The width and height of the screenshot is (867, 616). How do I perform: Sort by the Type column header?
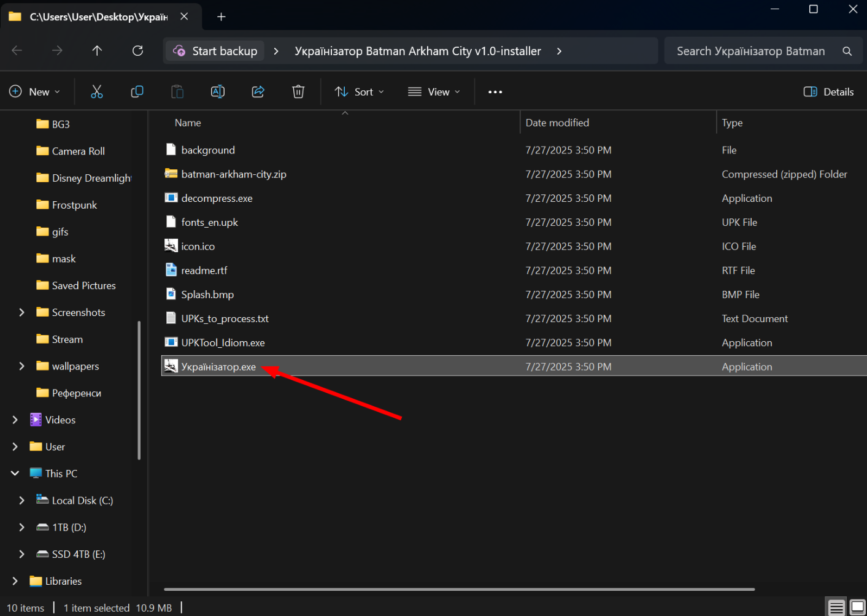(733, 123)
